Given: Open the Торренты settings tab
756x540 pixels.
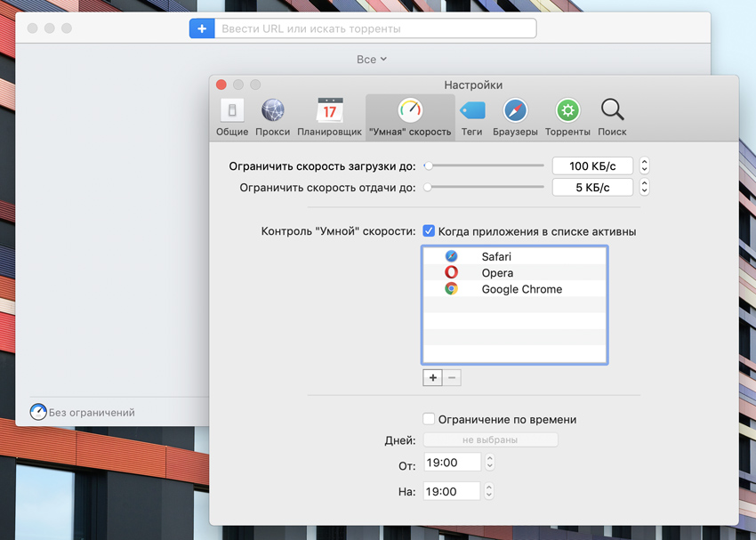Looking at the screenshot, I should pyautogui.click(x=567, y=118).
